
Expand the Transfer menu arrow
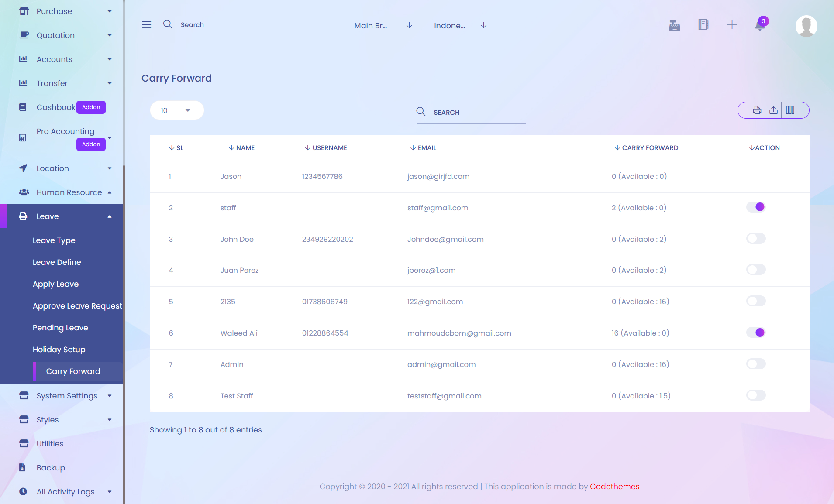110,83
